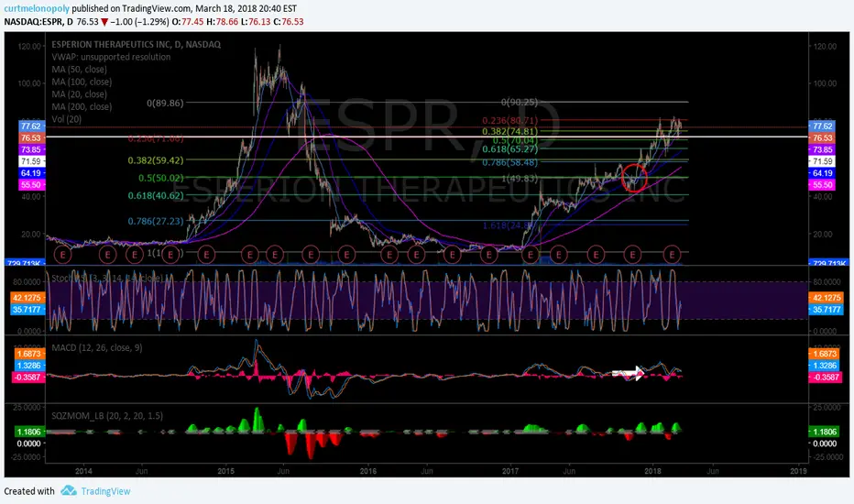Viewport: 854px width, 504px height.
Task: Click the 77.62 price tag on left axis
Action: tap(31, 126)
